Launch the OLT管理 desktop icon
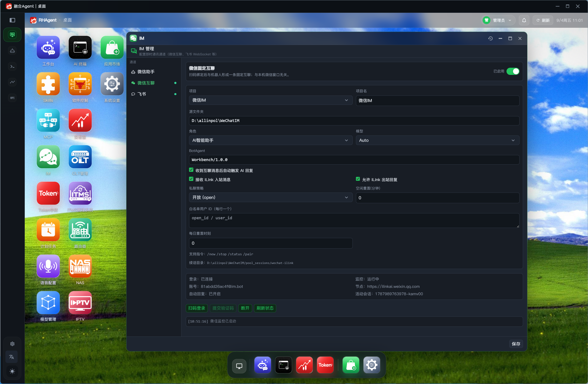This screenshot has height=384, width=588. click(x=80, y=157)
